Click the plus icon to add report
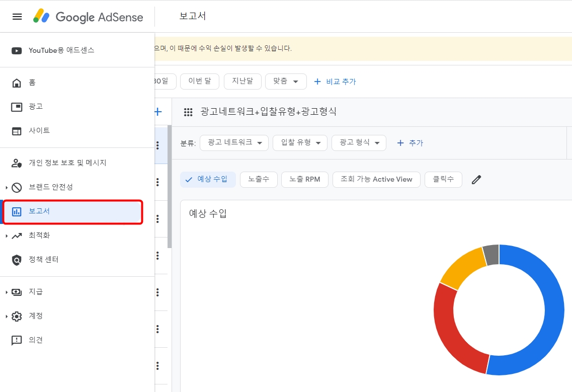This screenshot has width=572, height=392. pyautogui.click(x=158, y=112)
